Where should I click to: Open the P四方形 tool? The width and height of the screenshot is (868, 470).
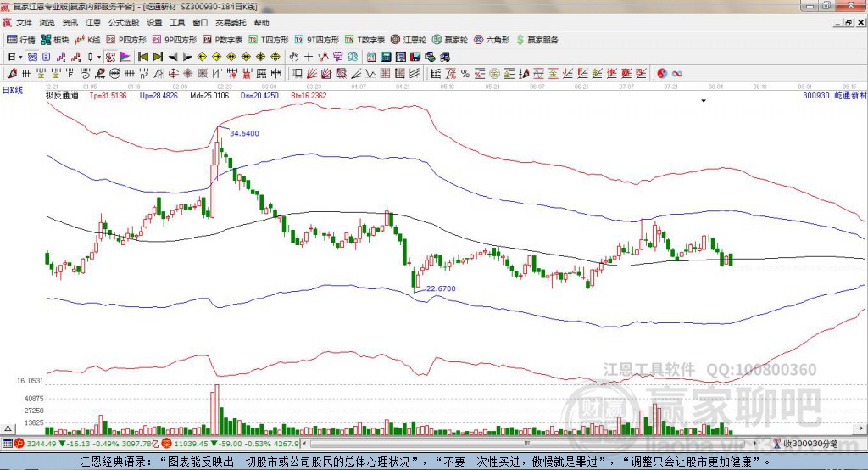126,40
